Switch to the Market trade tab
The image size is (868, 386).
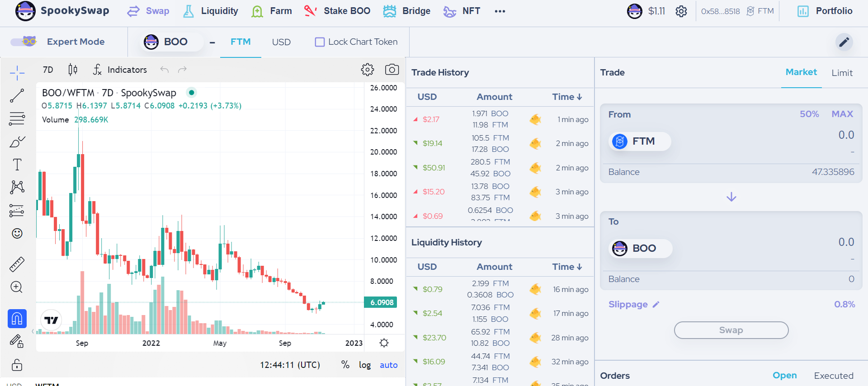pos(801,72)
